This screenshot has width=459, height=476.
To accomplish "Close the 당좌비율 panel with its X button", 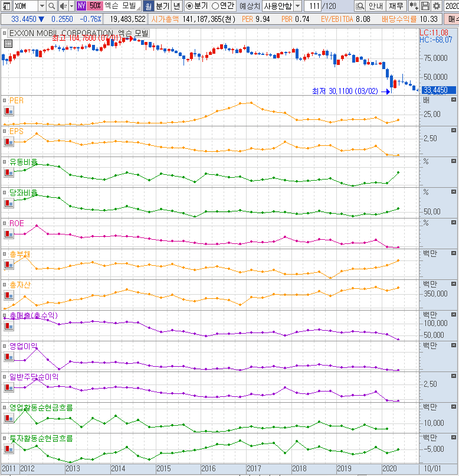I will (x=454, y=191).
